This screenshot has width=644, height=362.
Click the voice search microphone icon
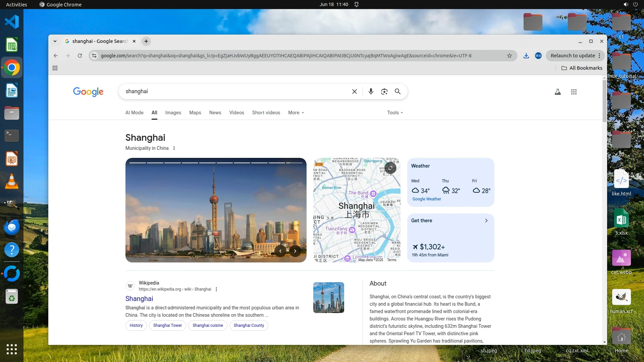tap(371, 92)
